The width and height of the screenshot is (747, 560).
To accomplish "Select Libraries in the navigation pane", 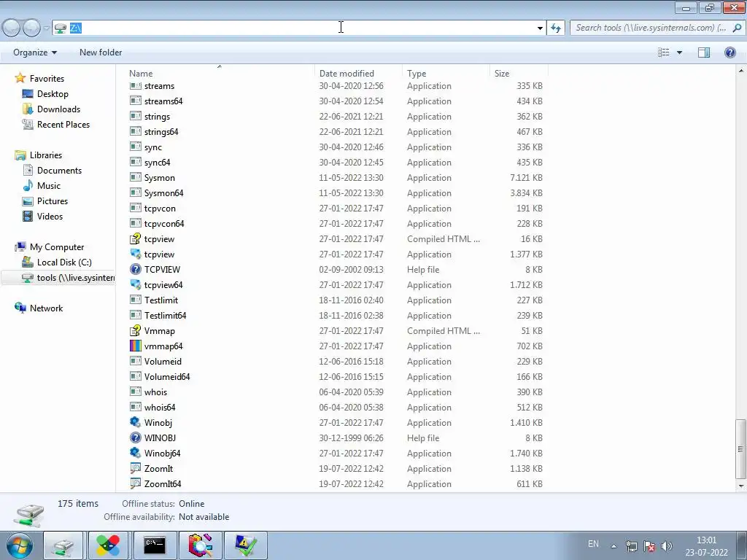I will (46, 155).
